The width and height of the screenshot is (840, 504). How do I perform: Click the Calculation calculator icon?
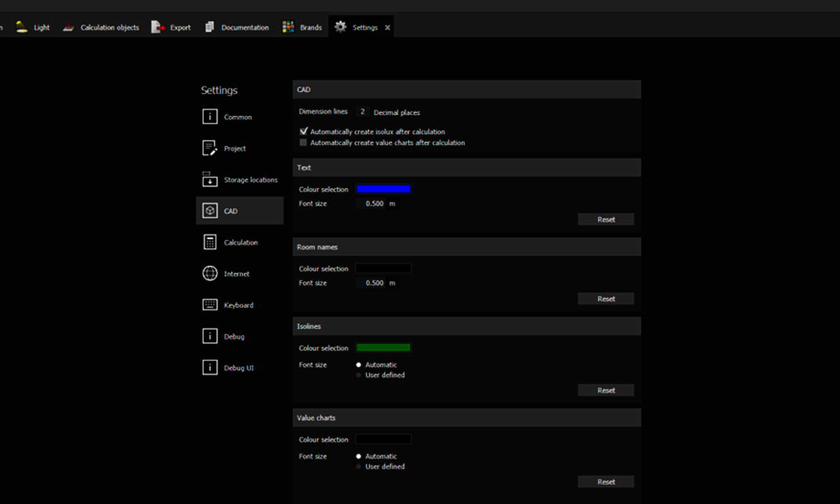point(210,242)
